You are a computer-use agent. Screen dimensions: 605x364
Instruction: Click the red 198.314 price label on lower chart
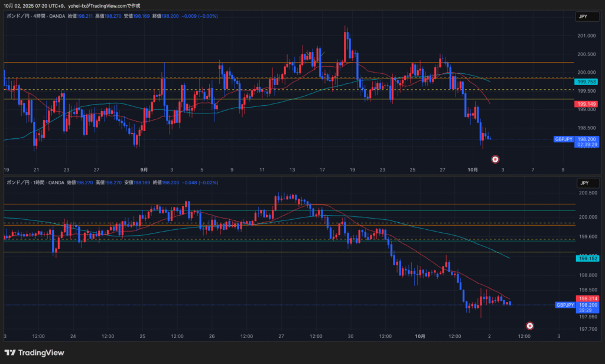coord(588,299)
